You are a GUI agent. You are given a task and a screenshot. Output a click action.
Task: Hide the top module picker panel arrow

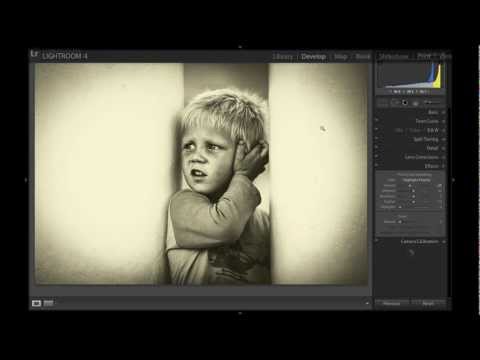coord(240,47)
